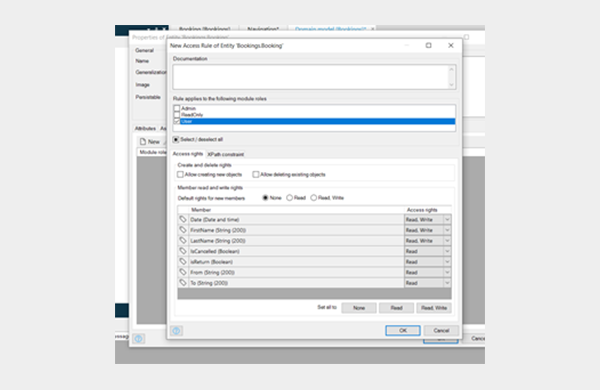Open the Attributes tab in Properties dialog
The width and height of the screenshot is (600, 390).
(x=145, y=128)
